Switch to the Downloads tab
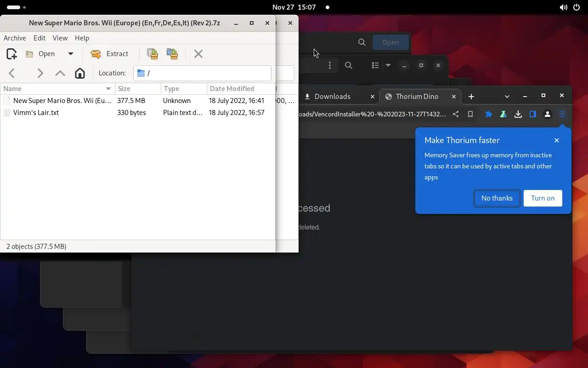This screenshot has height=368, width=588. point(333,97)
